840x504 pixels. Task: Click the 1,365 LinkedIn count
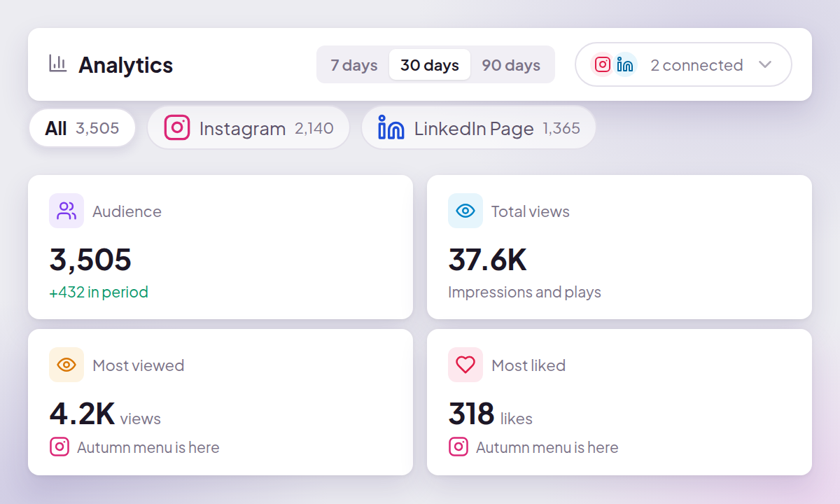[561, 128]
